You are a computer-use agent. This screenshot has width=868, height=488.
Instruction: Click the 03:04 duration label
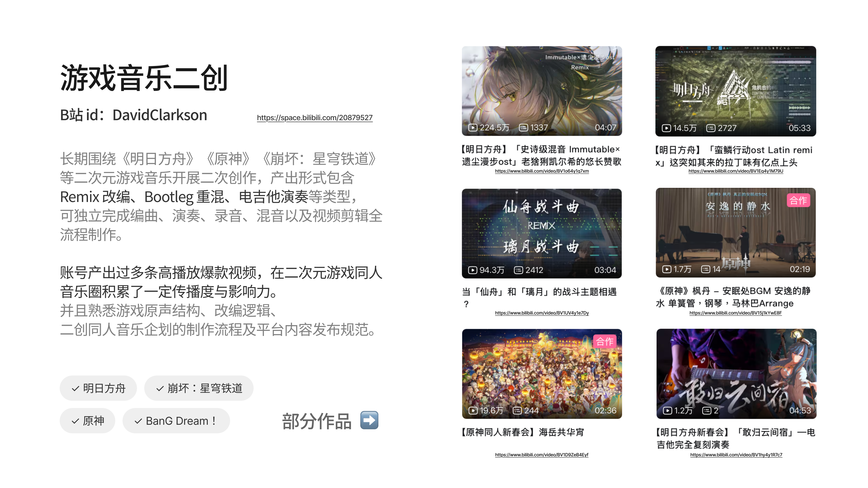(605, 270)
